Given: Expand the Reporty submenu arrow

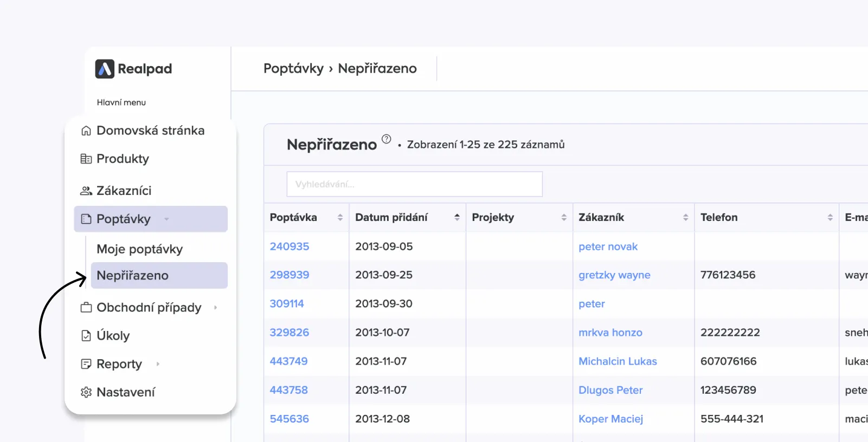Looking at the screenshot, I should 158,364.
